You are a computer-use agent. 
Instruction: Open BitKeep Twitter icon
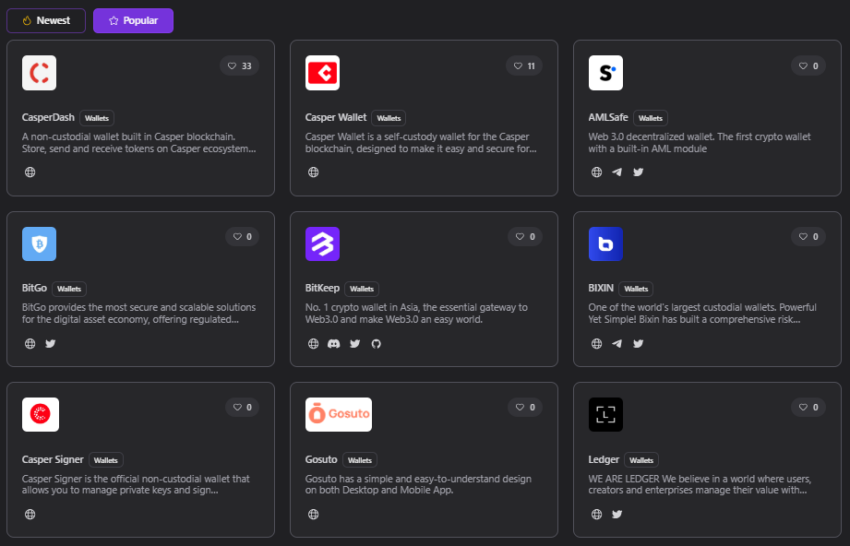pos(355,344)
